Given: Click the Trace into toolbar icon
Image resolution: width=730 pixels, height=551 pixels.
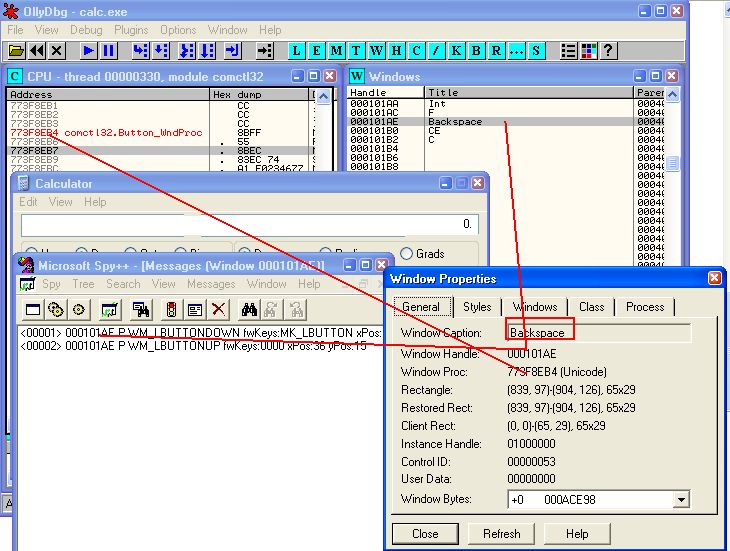Looking at the screenshot, I should [x=187, y=50].
